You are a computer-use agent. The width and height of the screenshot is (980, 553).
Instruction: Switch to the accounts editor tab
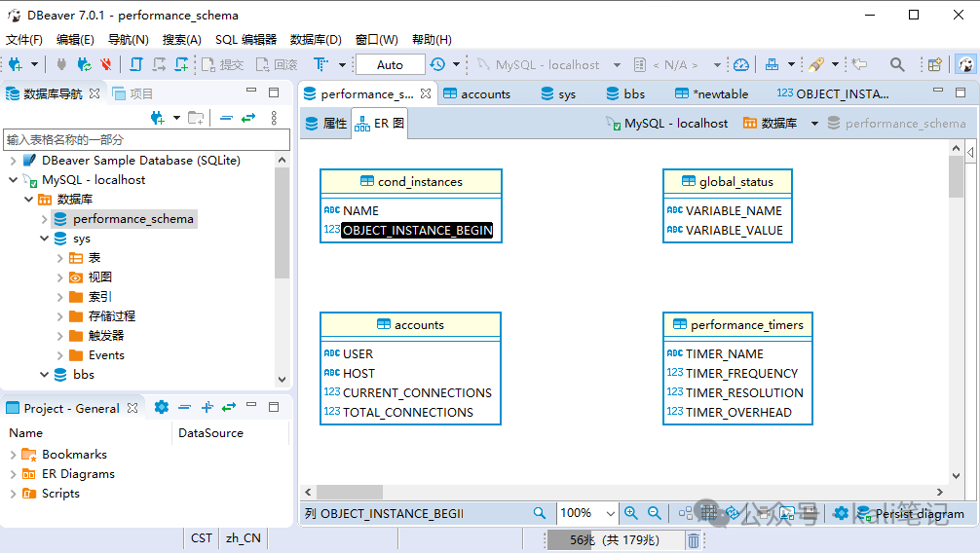pyautogui.click(x=477, y=93)
